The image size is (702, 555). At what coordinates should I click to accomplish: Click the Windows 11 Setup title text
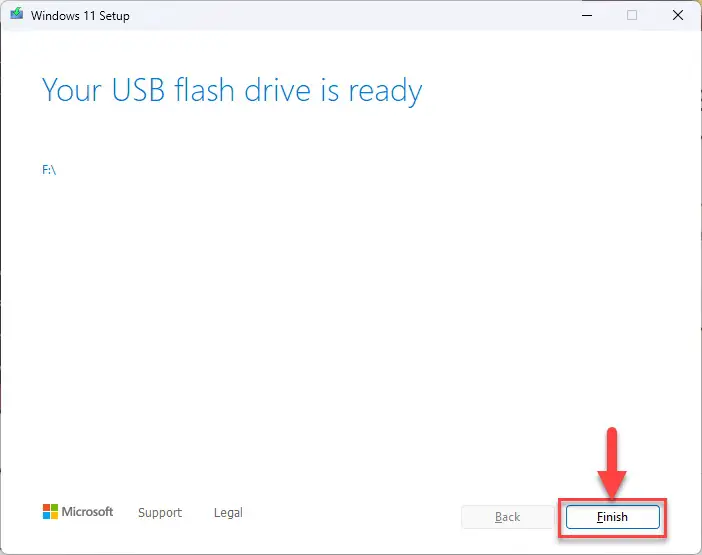80,16
